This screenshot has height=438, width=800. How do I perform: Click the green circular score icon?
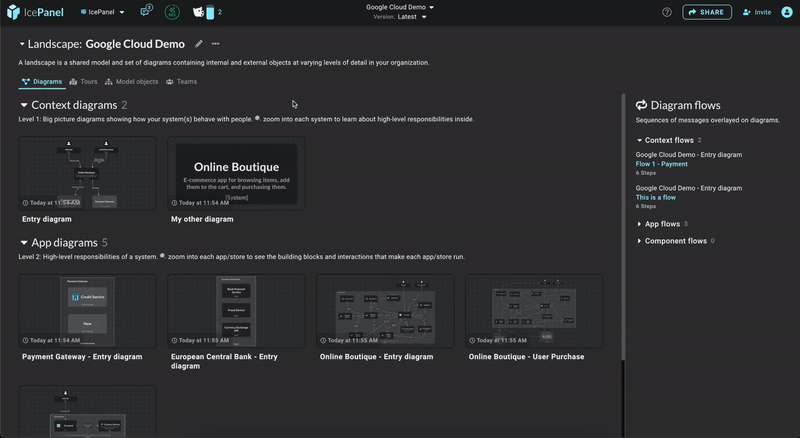pos(172,12)
